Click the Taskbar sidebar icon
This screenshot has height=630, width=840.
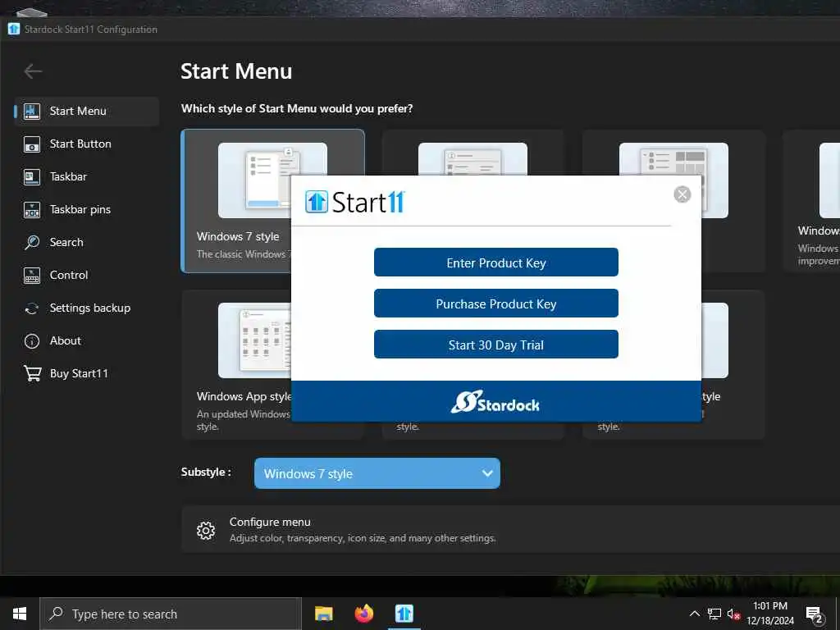tap(32, 177)
